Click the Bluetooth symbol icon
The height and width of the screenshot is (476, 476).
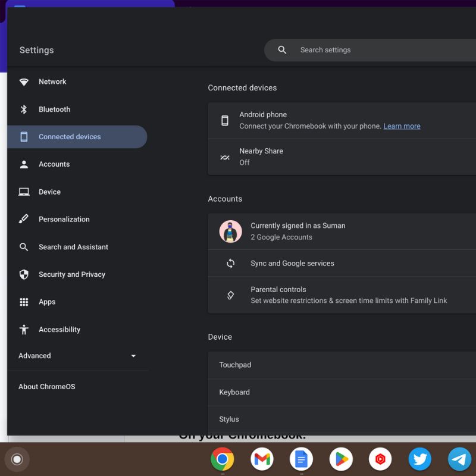24,109
